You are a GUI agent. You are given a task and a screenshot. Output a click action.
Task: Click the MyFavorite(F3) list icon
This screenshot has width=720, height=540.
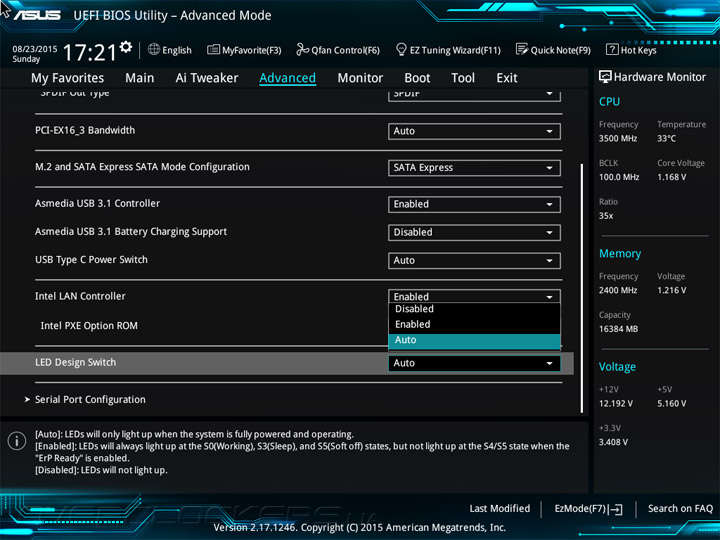coord(213,50)
